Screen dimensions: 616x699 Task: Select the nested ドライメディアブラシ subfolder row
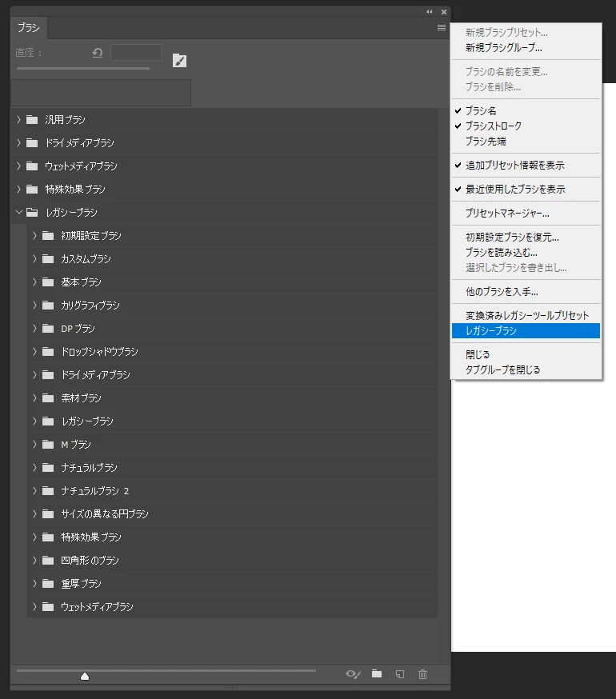coord(232,374)
